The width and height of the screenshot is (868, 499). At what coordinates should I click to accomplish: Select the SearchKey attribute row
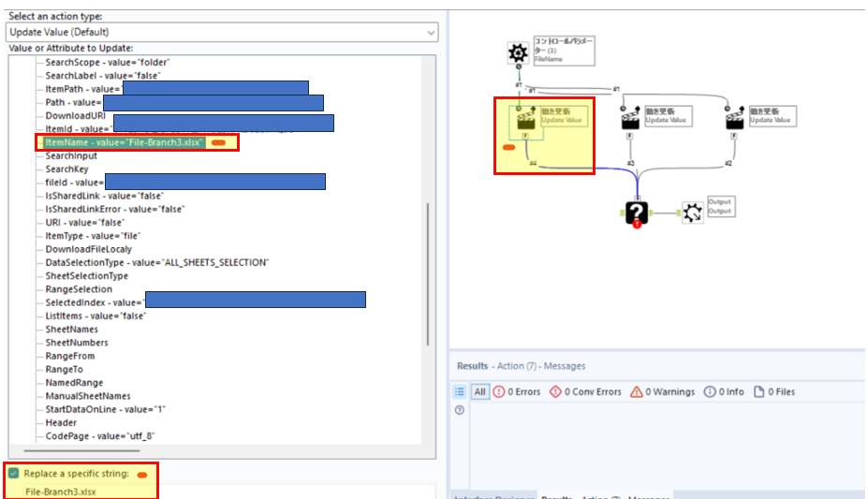point(66,169)
